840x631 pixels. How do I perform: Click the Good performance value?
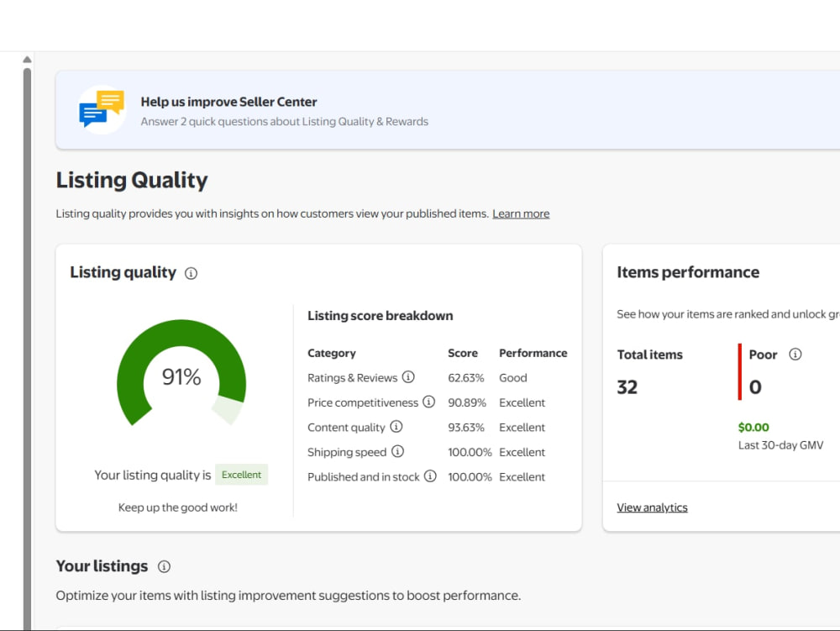(x=512, y=377)
